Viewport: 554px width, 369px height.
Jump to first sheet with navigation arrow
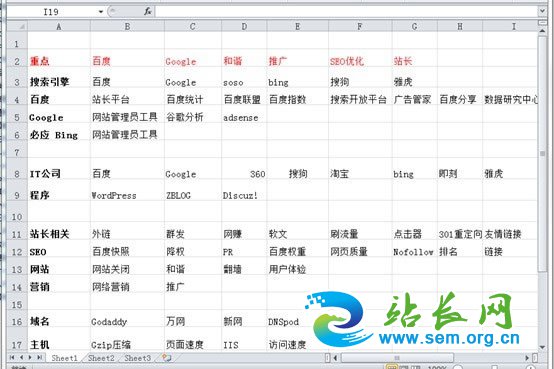12,358
